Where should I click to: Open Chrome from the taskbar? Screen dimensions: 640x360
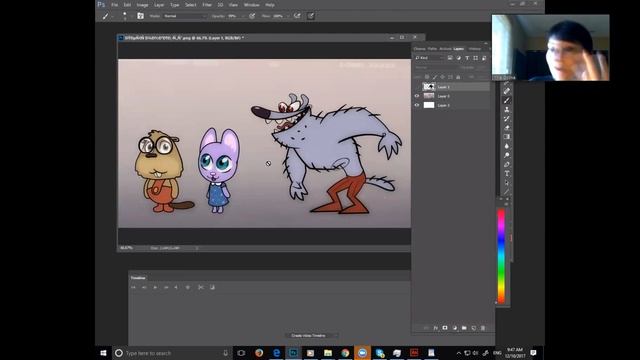tap(345, 353)
